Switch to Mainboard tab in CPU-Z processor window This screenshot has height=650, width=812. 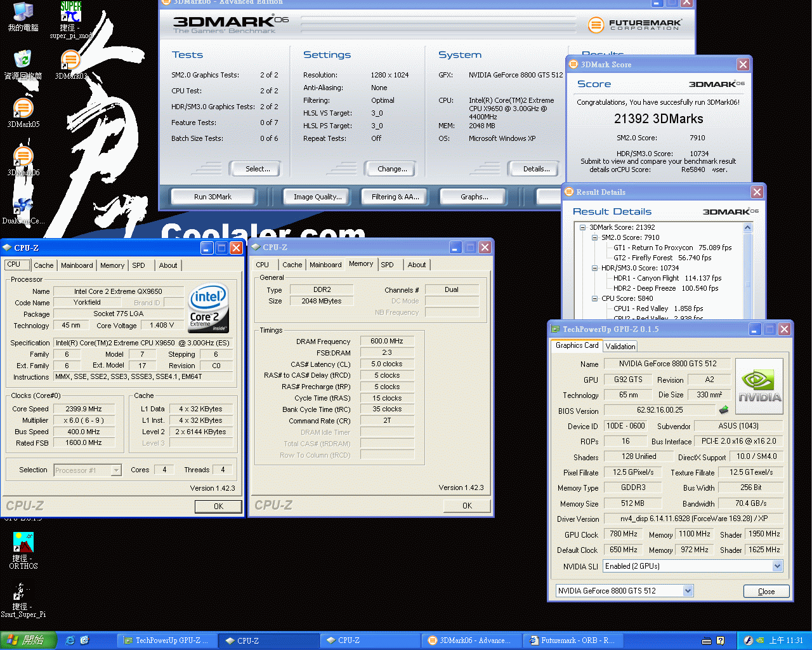(77, 265)
